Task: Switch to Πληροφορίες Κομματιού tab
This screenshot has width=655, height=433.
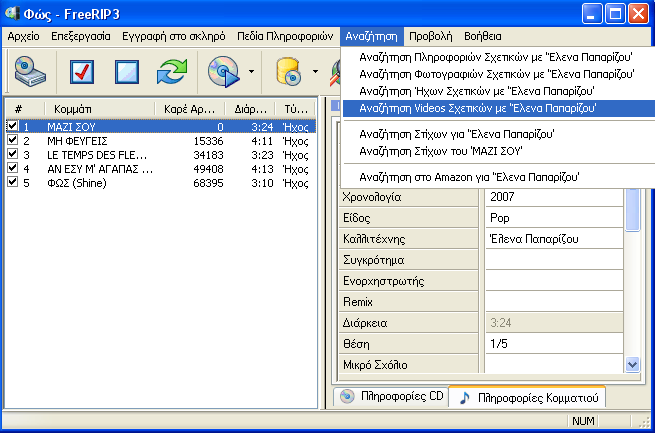Action: pyautogui.click(x=527, y=397)
